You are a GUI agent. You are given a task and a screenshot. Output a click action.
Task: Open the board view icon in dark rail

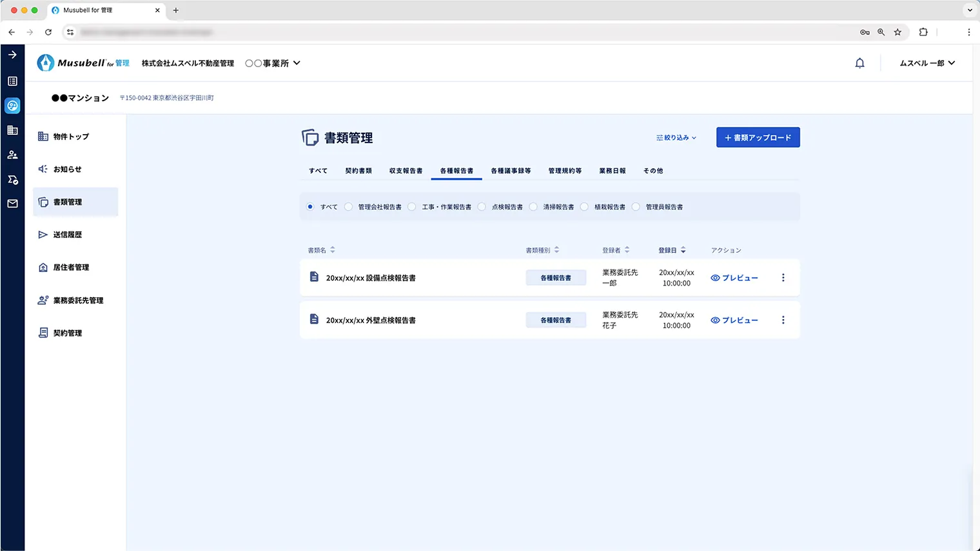pos(12,81)
